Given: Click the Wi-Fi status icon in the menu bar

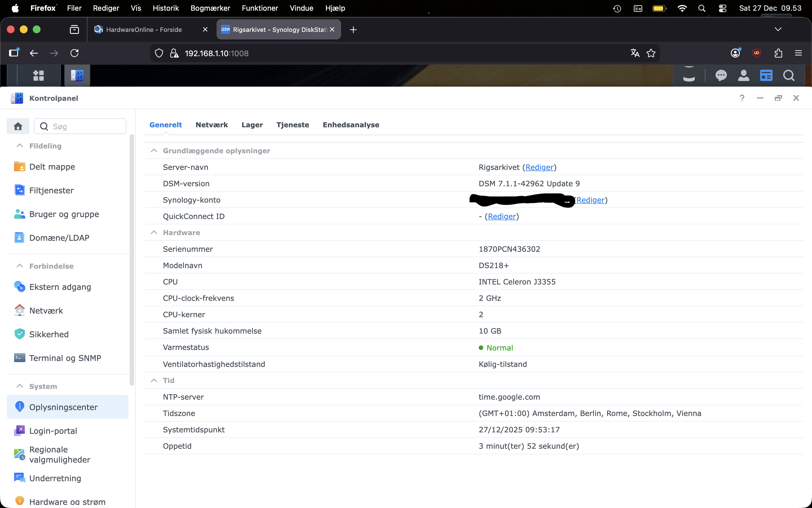Looking at the screenshot, I should [682, 8].
